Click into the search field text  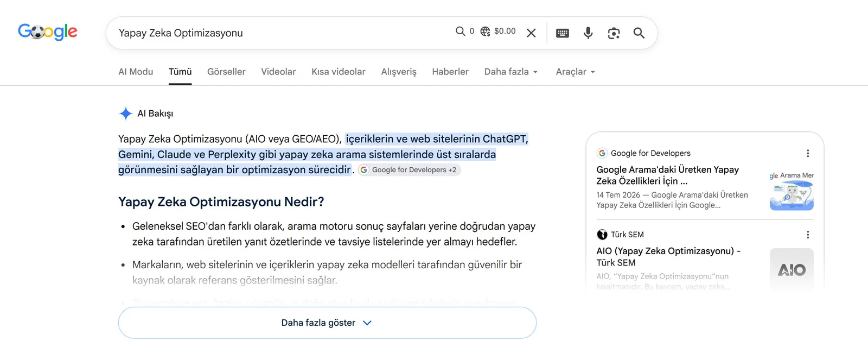(x=181, y=33)
